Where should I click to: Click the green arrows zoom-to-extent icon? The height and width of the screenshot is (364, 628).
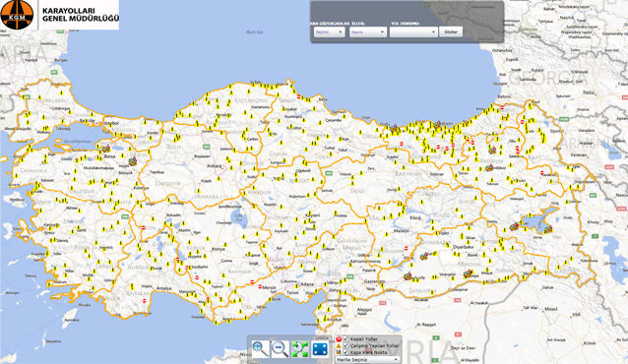point(299,349)
